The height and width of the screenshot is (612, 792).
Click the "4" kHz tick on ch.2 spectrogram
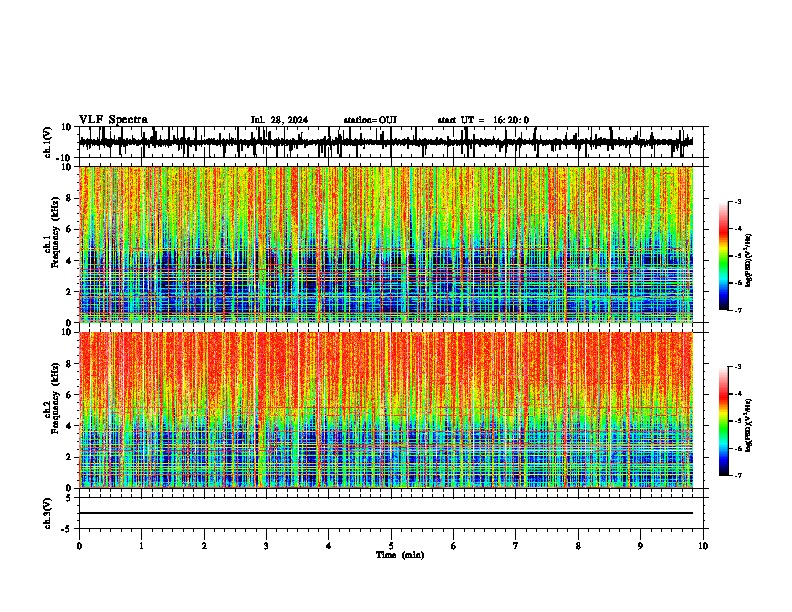69,426
